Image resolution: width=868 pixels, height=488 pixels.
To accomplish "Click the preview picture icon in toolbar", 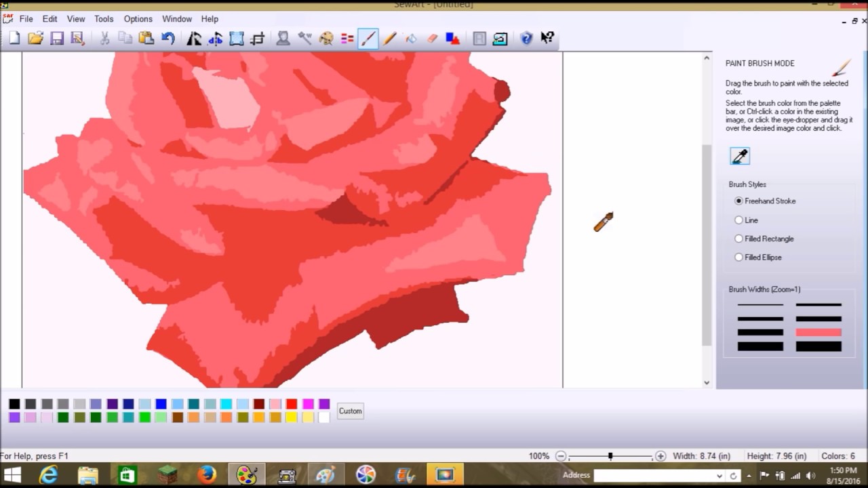I will (500, 39).
